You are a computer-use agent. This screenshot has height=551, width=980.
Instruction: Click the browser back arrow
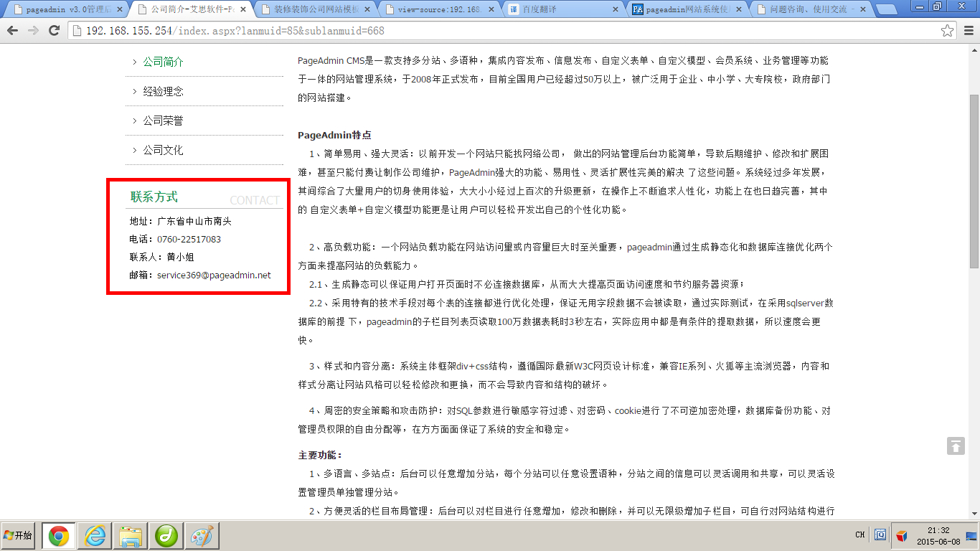(12, 31)
